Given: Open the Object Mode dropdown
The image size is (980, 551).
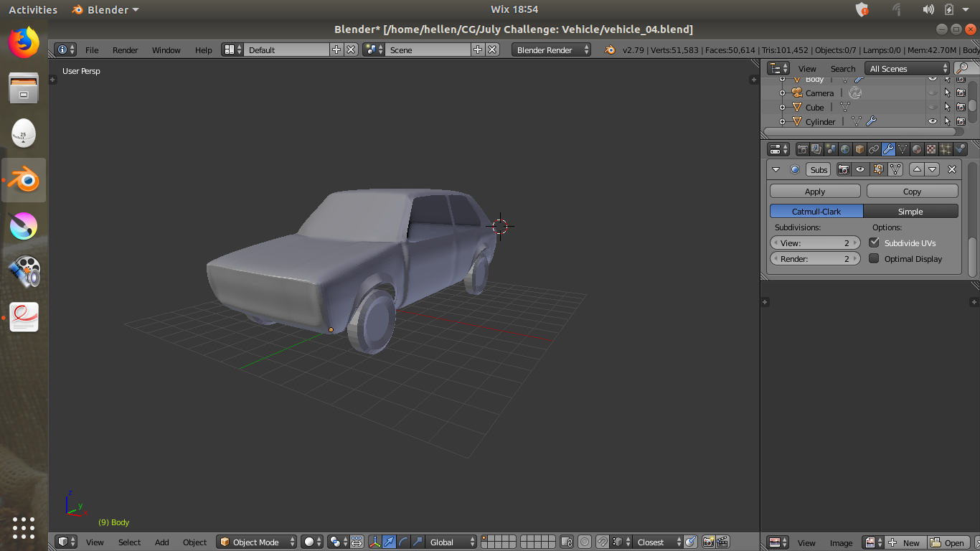Looking at the screenshot, I should tap(257, 542).
